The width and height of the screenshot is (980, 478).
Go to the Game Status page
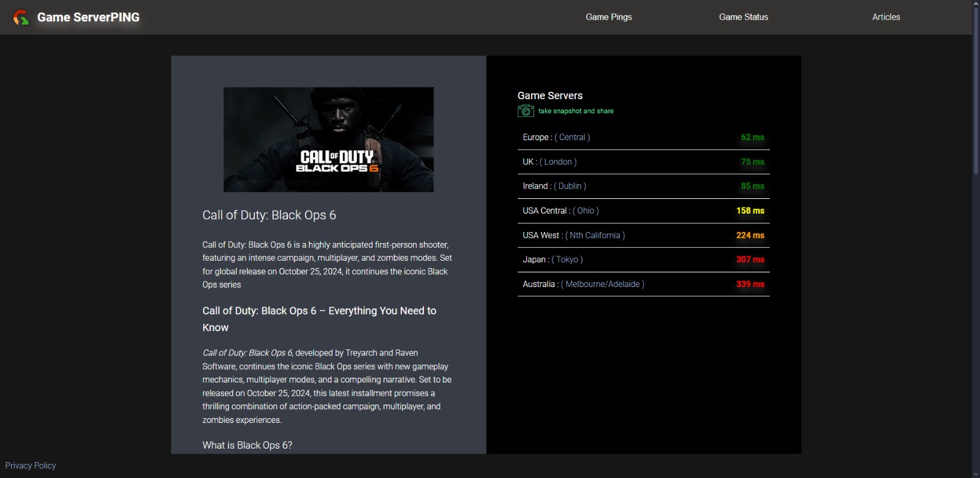[744, 17]
